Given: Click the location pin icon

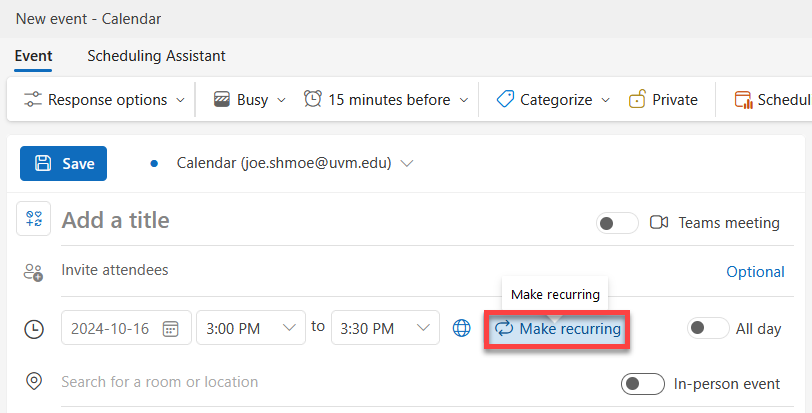Looking at the screenshot, I should pyautogui.click(x=34, y=381).
